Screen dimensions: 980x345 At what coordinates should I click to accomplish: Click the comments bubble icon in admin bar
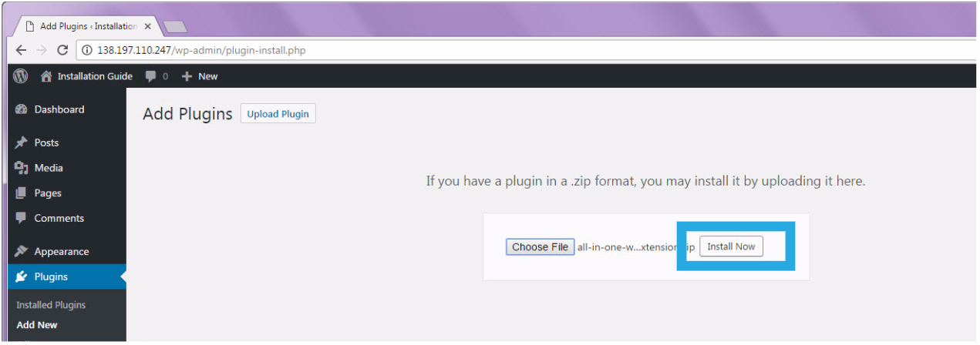[x=151, y=76]
